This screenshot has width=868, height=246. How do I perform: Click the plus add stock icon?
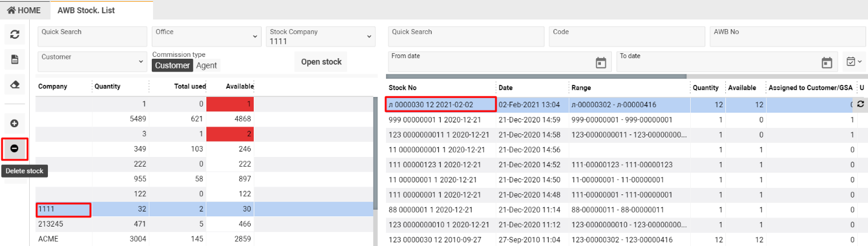(15, 123)
